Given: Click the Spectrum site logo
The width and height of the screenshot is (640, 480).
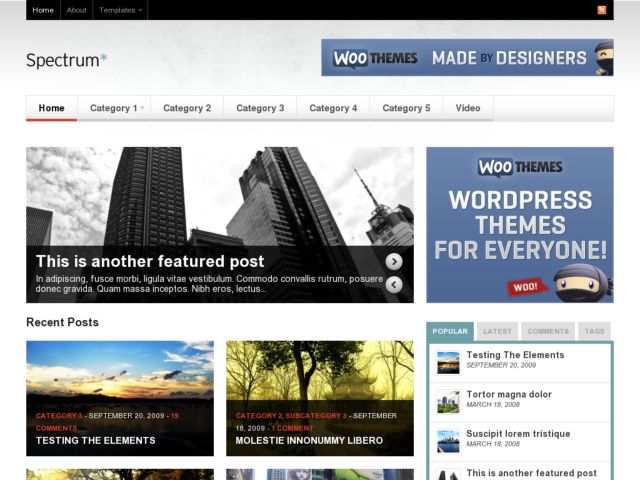Looking at the screenshot, I should (67, 60).
